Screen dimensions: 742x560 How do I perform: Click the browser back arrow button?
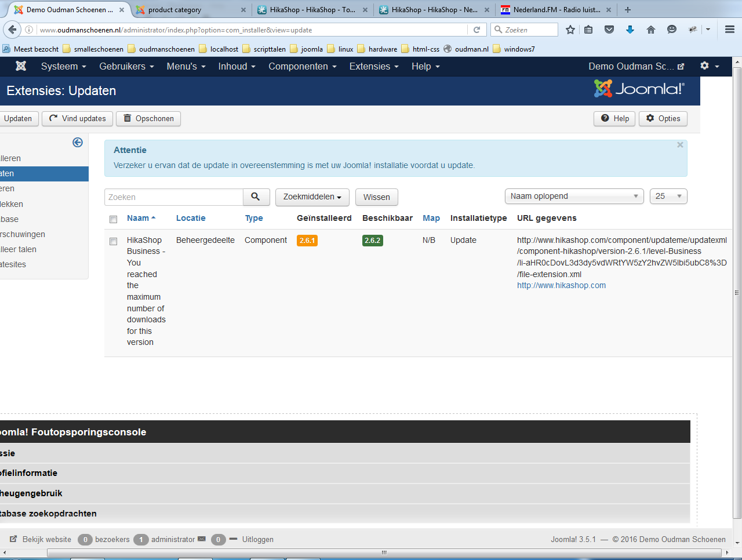(12, 30)
